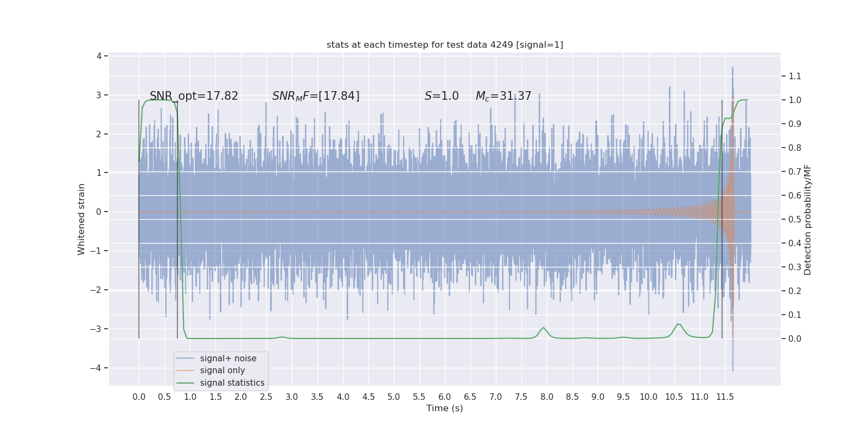The width and height of the screenshot is (868, 434).
Task: Click the 0.0 tick on the time axis
Action: click(x=139, y=397)
